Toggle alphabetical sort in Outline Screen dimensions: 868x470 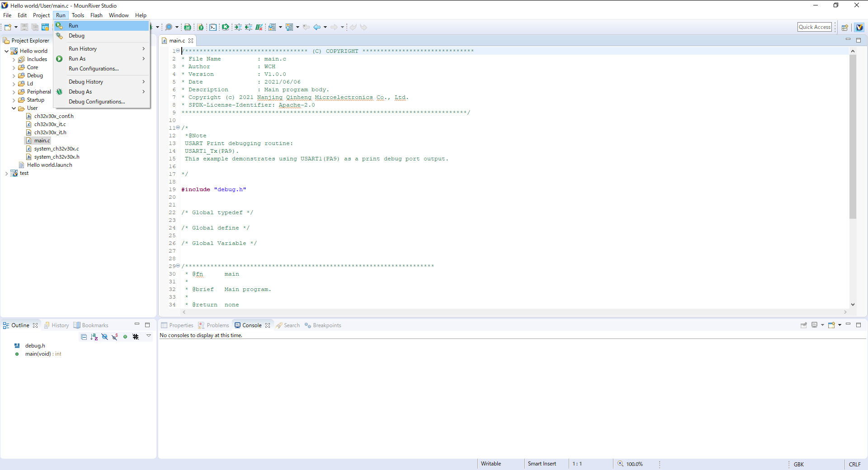point(94,337)
